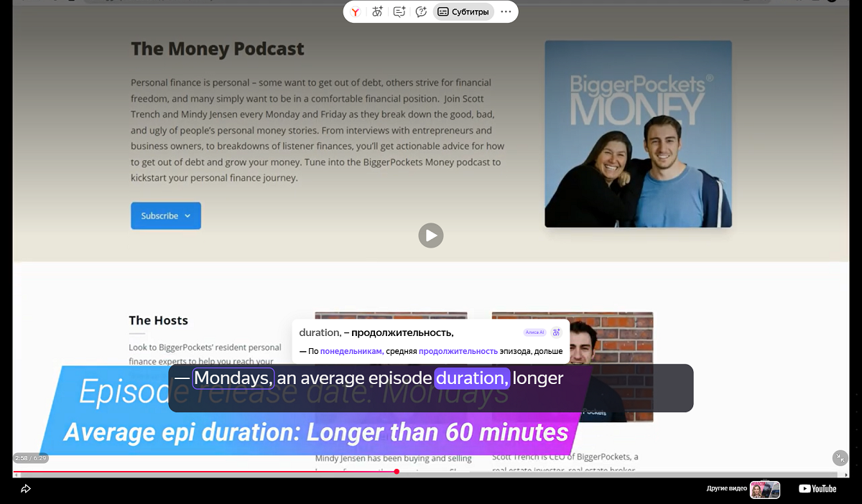Exit fullscreen via collapse icon
This screenshot has width=862, height=504.
(x=840, y=458)
